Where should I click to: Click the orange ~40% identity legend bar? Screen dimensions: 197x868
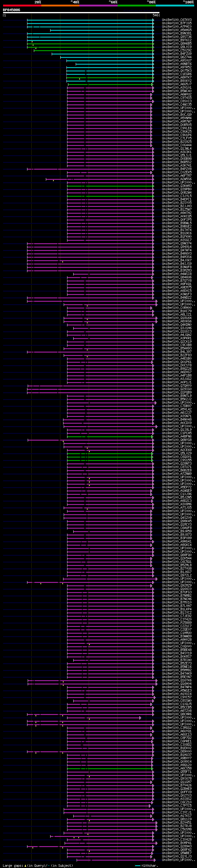[x=60, y=6]
